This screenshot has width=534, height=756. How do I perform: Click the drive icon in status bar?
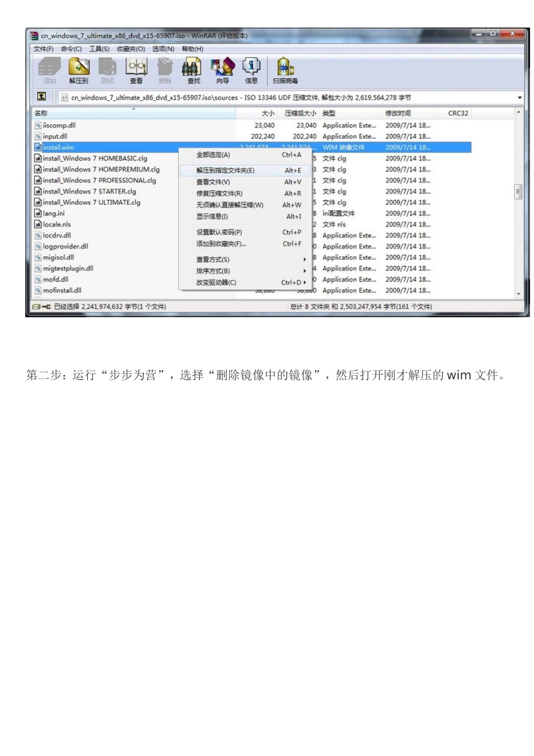coord(37,307)
